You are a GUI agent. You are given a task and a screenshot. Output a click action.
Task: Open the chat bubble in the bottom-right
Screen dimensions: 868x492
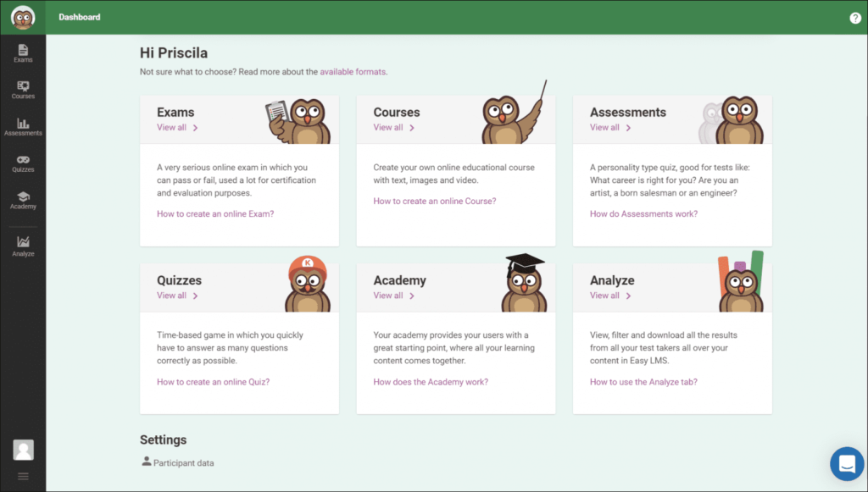point(846,463)
